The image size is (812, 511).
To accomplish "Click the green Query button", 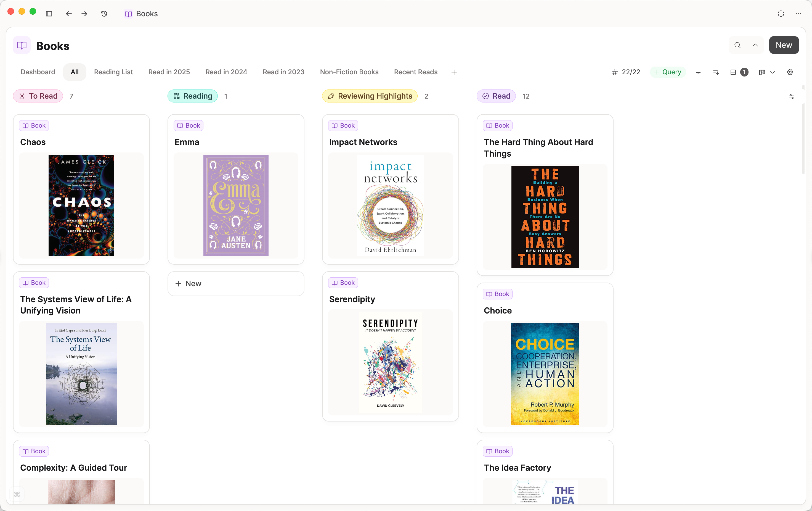I will 667,72.
